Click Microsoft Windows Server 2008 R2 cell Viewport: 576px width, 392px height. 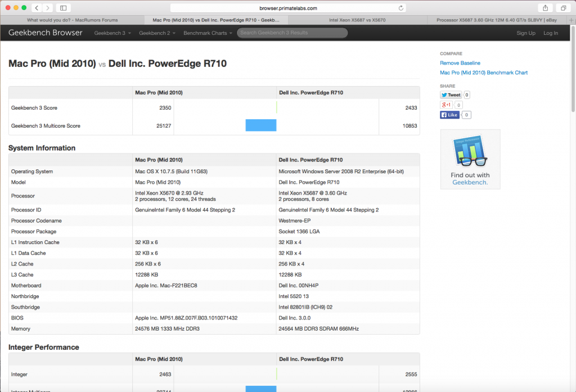pyautogui.click(x=341, y=172)
